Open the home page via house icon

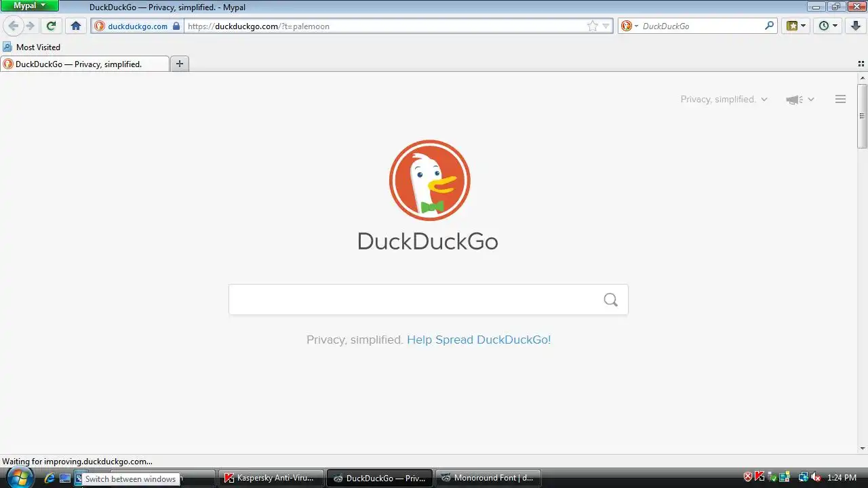coord(76,26)
